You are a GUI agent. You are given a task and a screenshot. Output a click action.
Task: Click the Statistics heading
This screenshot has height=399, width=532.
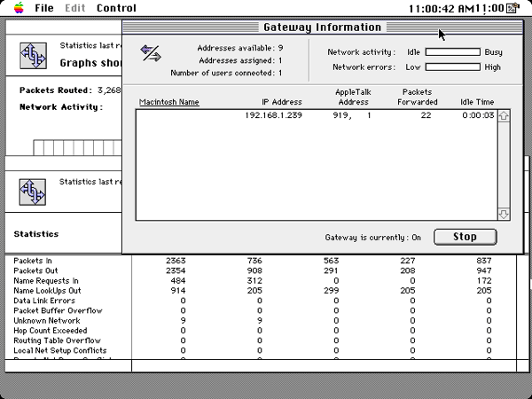point(36,234)
